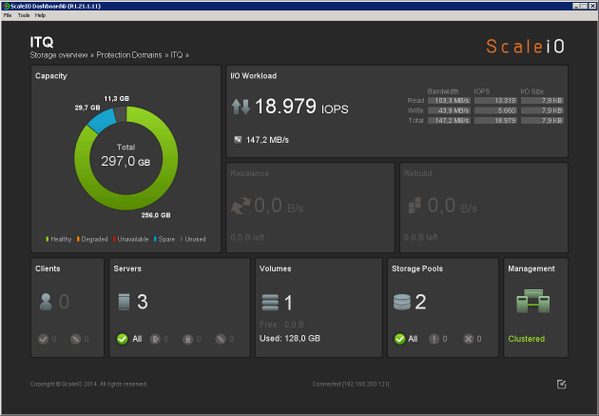
Task: Click the Management cluster icon
Action: pyautogui.click(x=533, y=301)
